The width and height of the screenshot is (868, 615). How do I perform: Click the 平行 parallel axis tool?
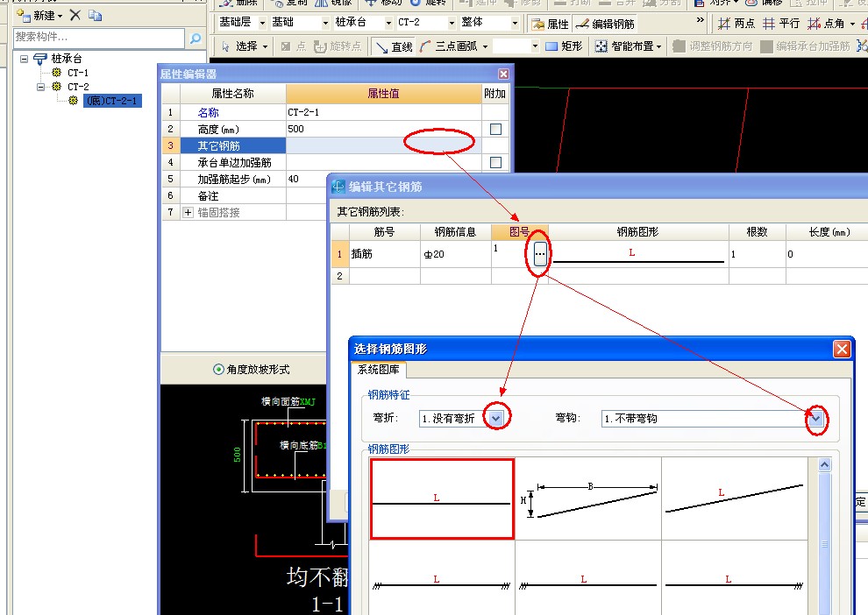[781, 24]
